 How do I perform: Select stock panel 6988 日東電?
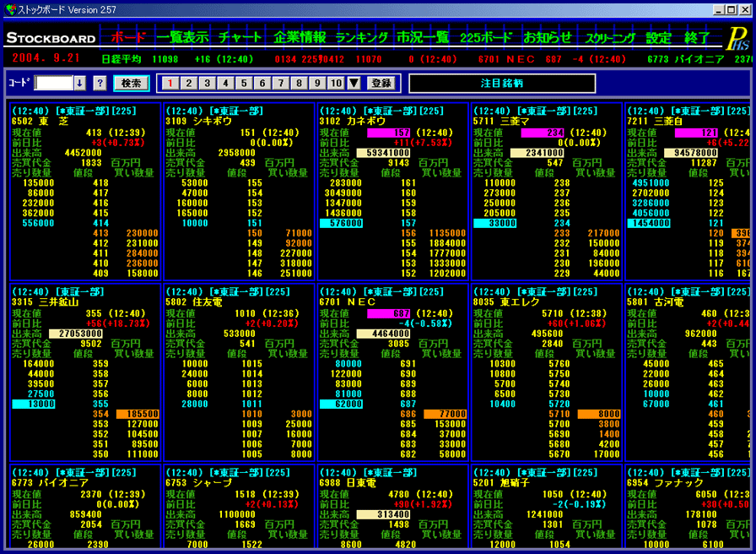point(347,483)
